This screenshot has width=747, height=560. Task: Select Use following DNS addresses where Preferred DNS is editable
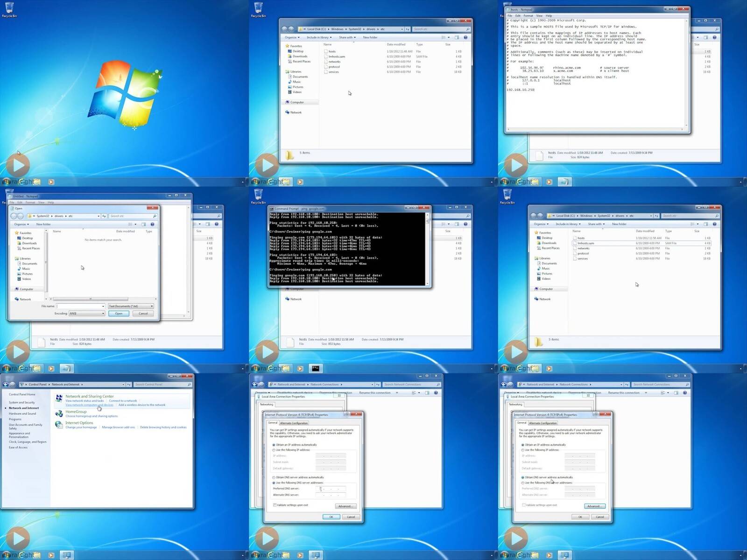pos(274,483)
